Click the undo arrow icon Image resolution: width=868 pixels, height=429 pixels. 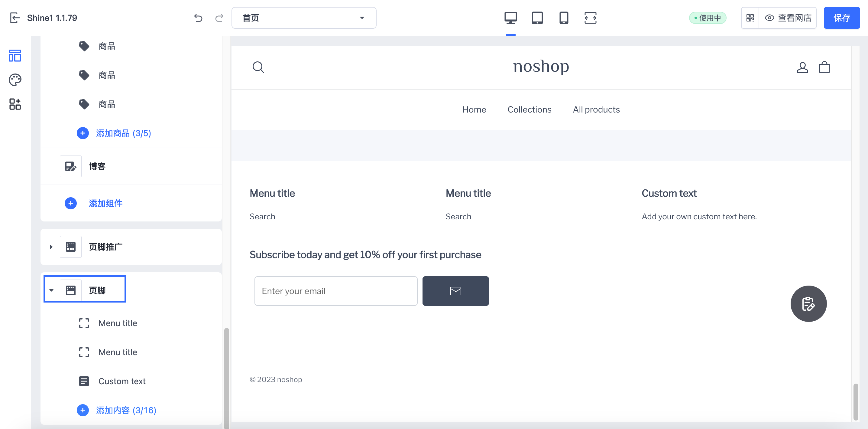tap(198, 18)
